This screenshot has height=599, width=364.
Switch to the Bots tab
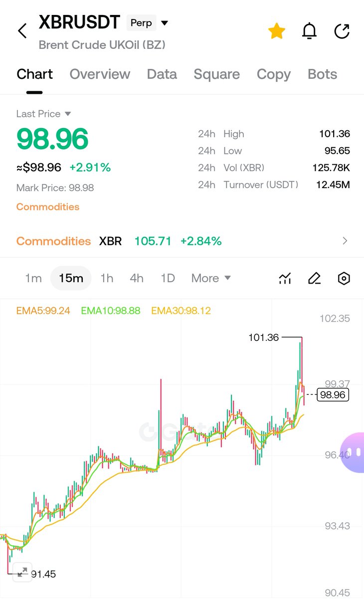coord(322,74)
